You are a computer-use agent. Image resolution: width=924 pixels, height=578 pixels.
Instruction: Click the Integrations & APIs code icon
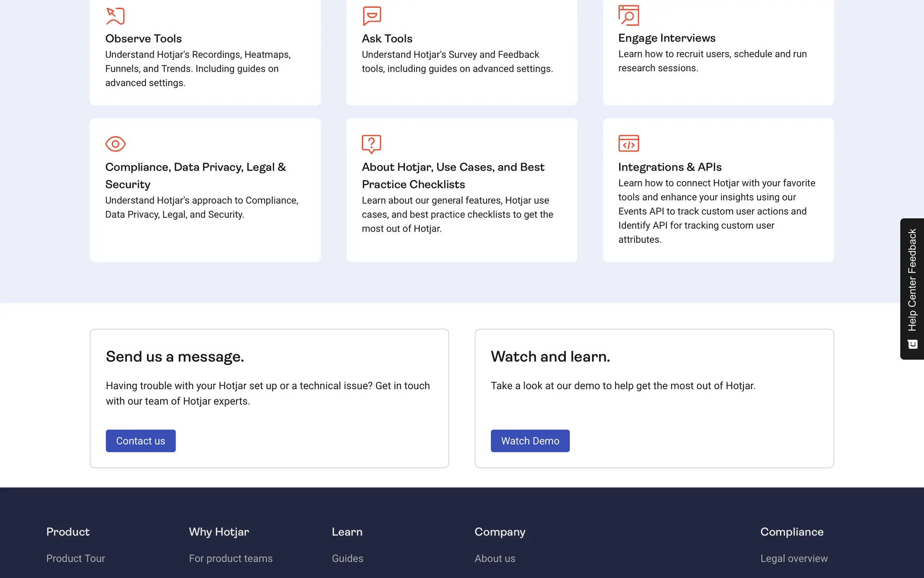629,144
